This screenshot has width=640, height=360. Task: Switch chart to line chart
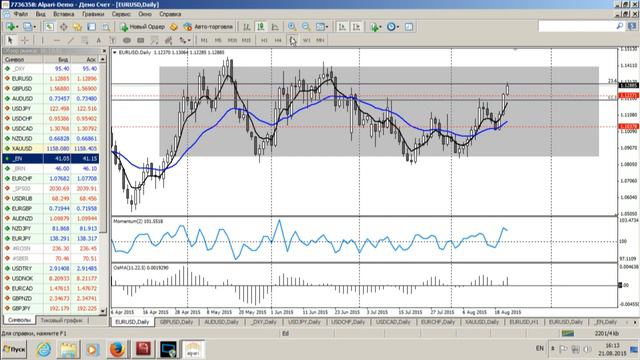click(x=275, y=27)
